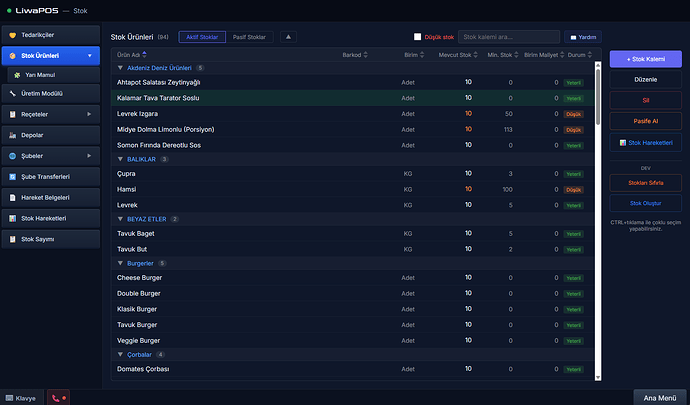Switch to the Pasif Stoklar tab

[x=249, y=37]
